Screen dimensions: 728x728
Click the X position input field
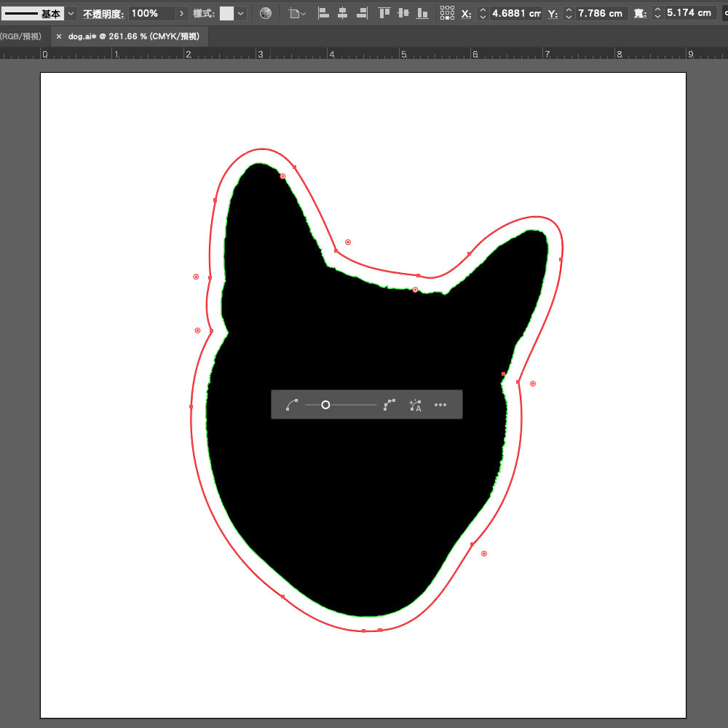pos(515,13)
